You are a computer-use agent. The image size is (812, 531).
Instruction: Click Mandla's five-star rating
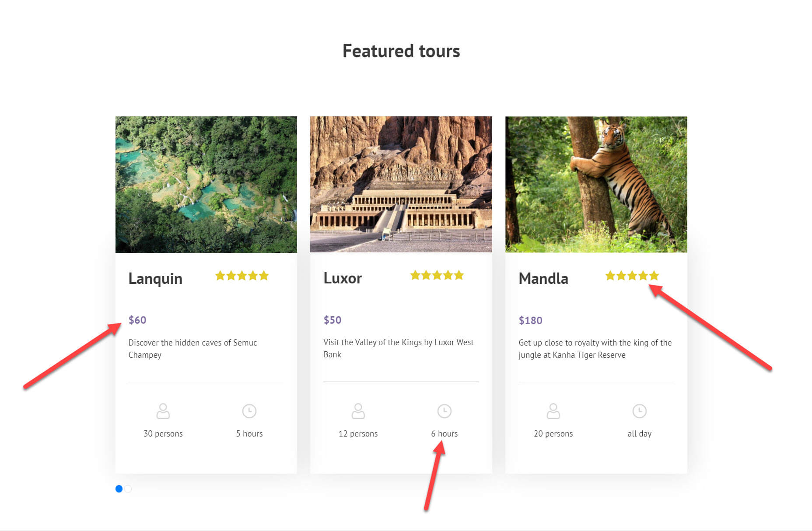point(632,276)
